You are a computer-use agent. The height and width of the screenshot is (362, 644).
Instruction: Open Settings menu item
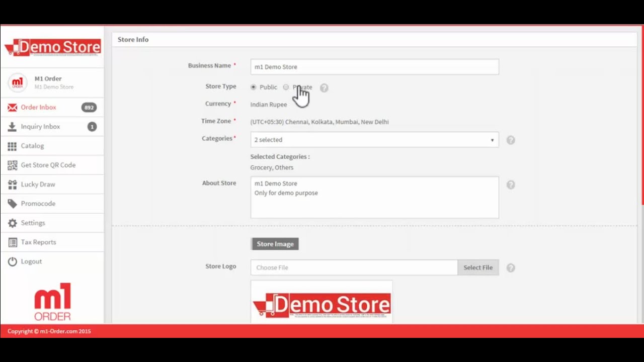(52, 223)
